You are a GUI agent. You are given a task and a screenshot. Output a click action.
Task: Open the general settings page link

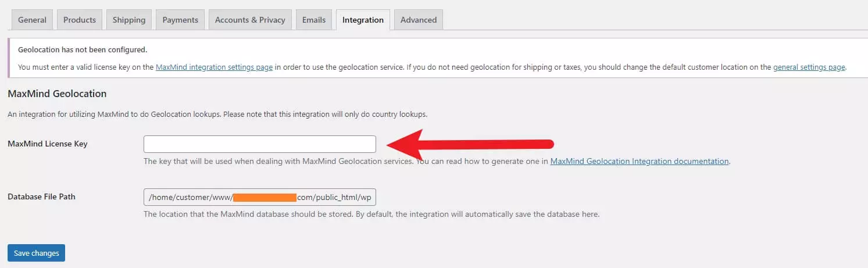809,67
